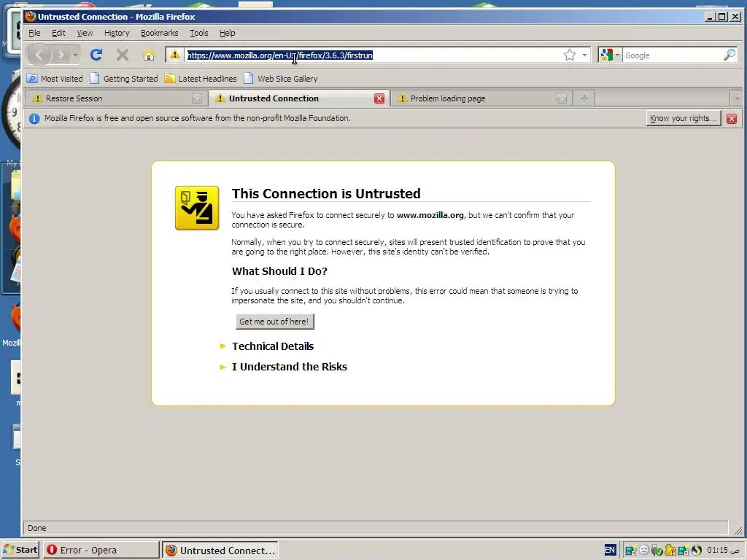This screenshot has width=747, height=560.
Task: Open the History menu
Action: [x=117, y=33]
